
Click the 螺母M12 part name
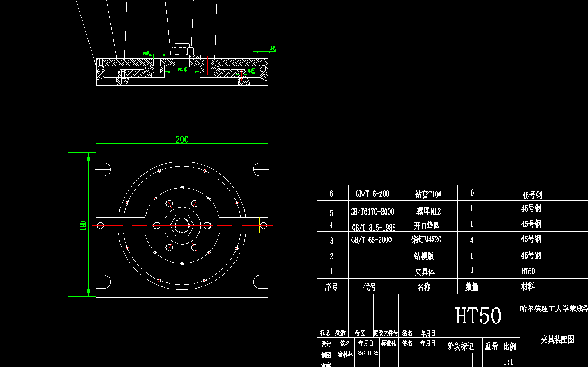tap(428, 211)
